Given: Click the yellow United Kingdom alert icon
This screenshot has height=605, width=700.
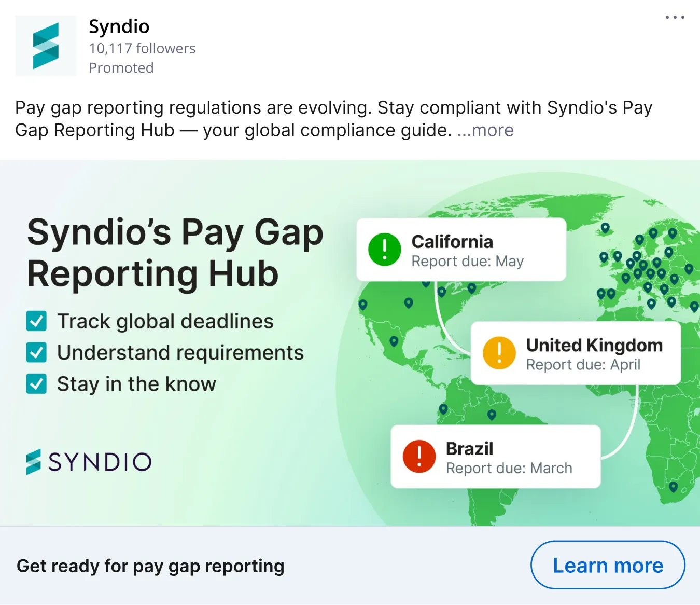Looking at the screenshot, I should point(499,353).
